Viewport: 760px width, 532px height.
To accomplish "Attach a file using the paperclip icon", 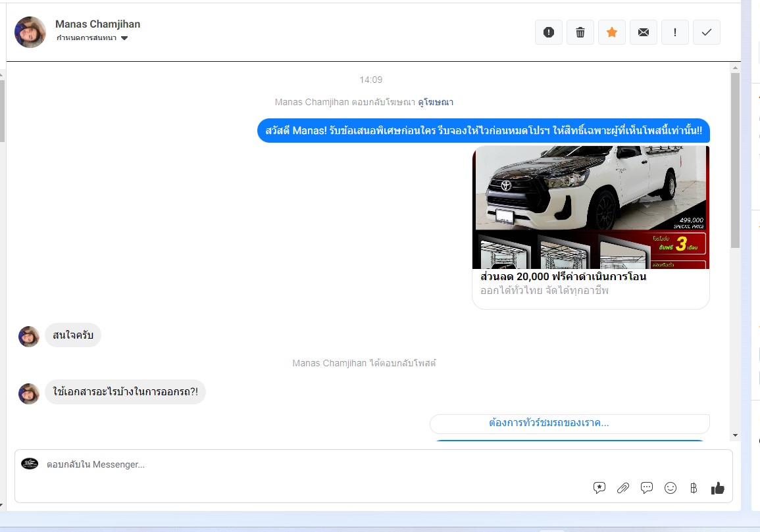I will coord(622,488).
